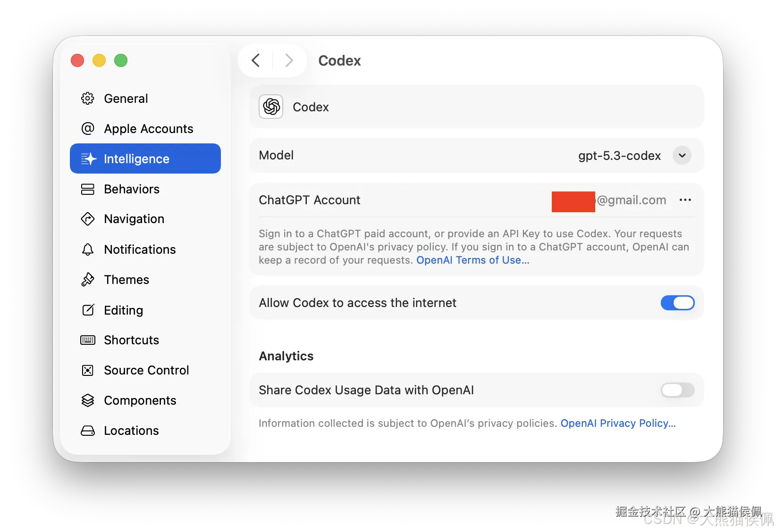Click the Codex OpenAI logo icon

271,107
